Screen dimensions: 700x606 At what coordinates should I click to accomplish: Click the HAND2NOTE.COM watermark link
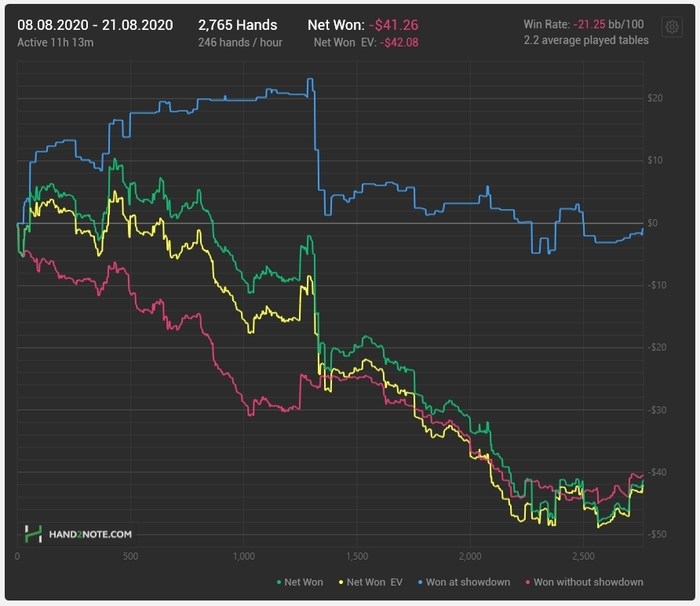[x=90, y=535]
